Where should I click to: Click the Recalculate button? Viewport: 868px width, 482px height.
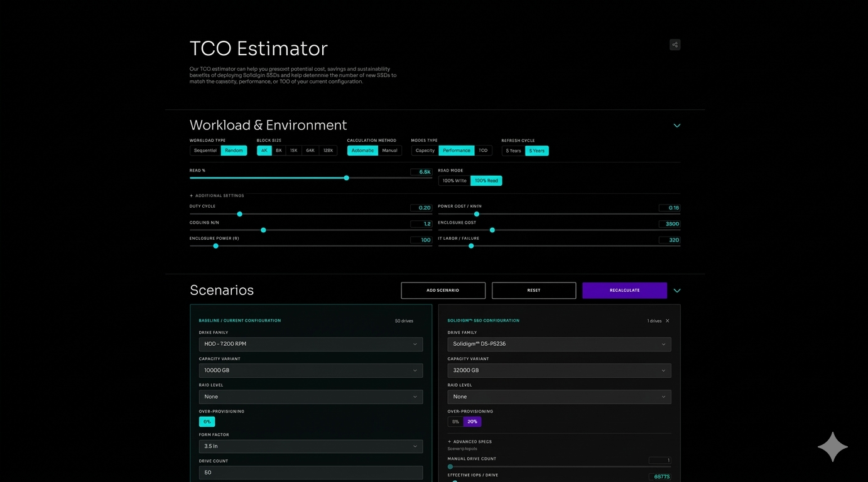pyautogui.click(x=624, y=290)
